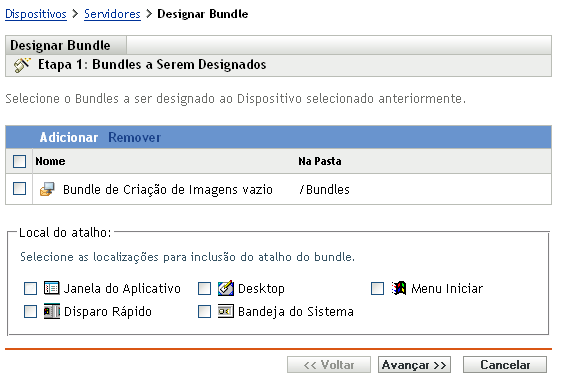Click the Disparo Rápido label text
Viewport: 573px width, 377px height.
click(108, 312)
